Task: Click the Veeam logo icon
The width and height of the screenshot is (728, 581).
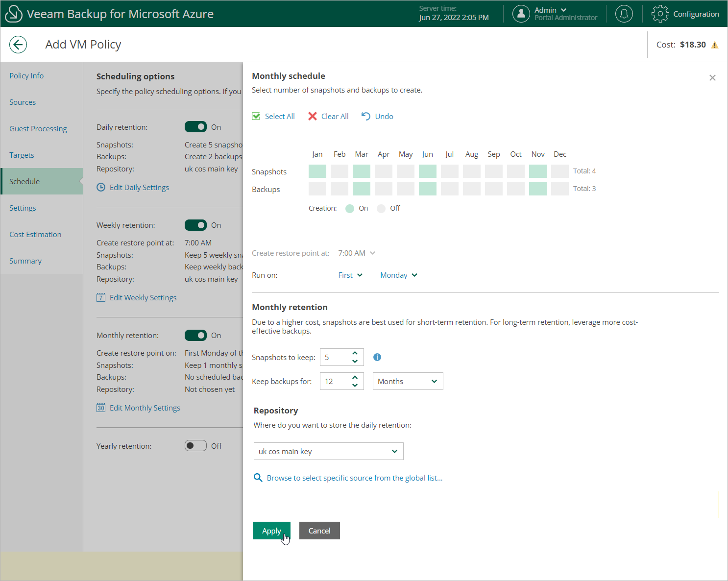Action: click(x=13, y=14)
